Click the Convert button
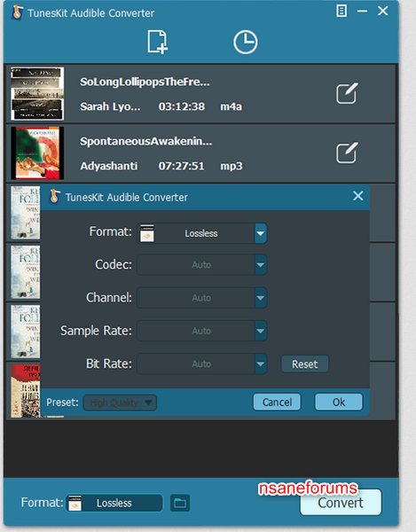The image size is (416, 532). click(x=341, y=503)
